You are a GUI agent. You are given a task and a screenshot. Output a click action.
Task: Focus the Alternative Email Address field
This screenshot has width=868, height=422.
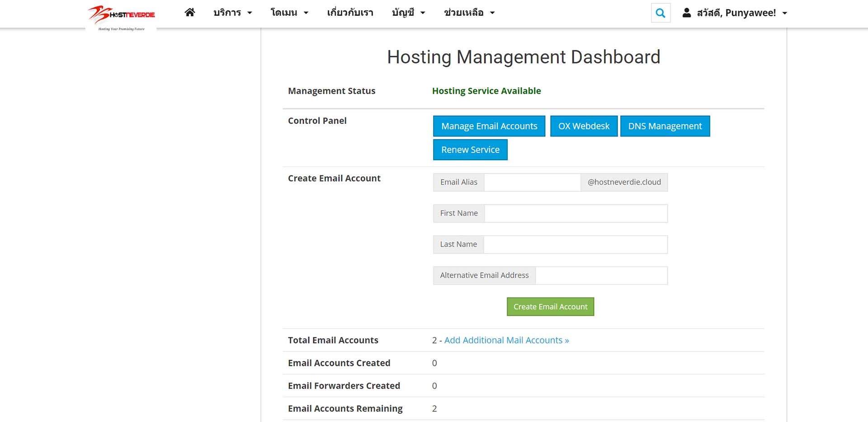coord(601,275)
